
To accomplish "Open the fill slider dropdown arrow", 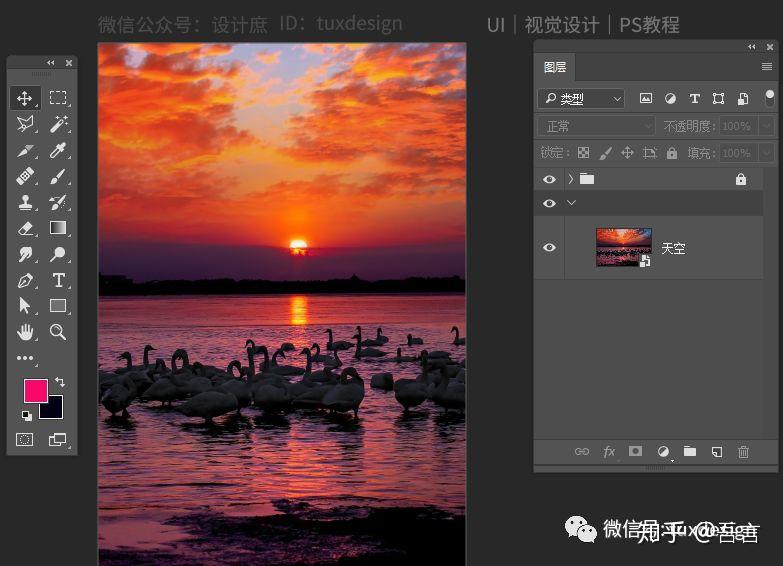I will [x=767, y=153].
